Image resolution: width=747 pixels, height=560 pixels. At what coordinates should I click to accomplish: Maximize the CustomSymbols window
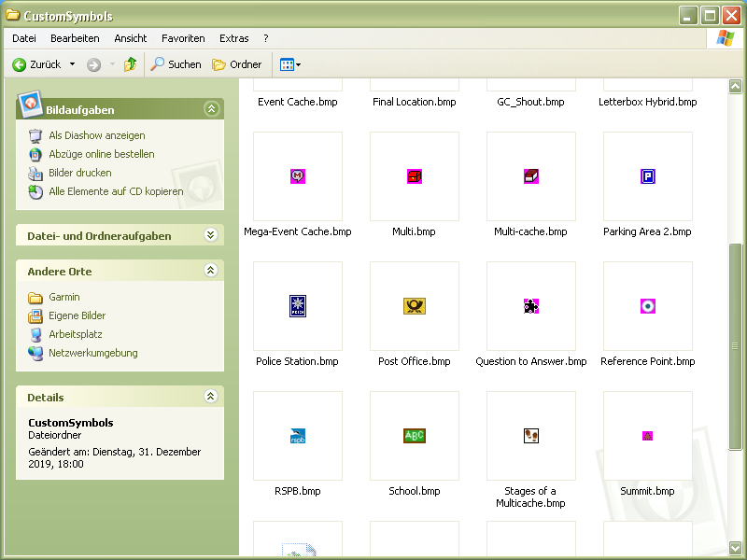pos(710,16)
